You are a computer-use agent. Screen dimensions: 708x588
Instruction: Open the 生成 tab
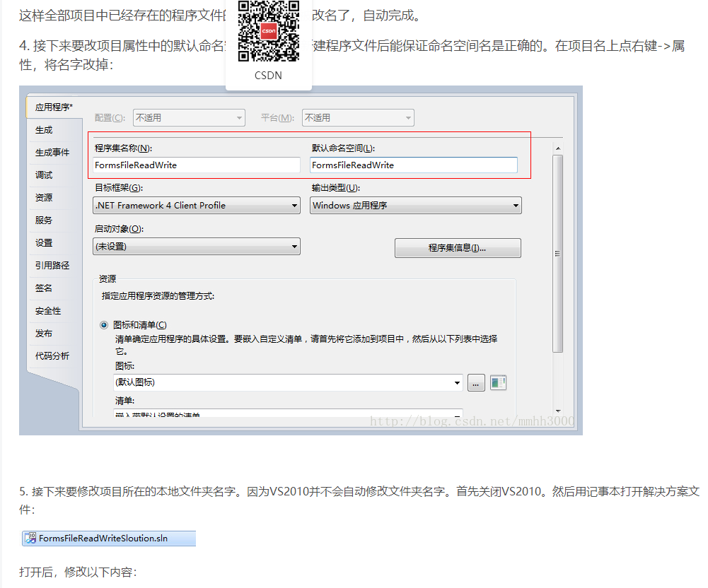44,130
